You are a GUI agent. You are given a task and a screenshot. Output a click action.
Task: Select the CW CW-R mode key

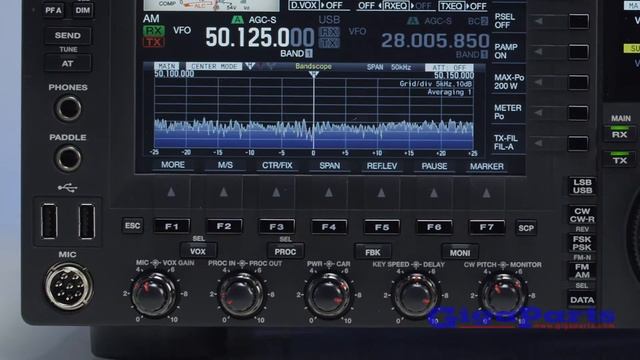click(582, 215)
